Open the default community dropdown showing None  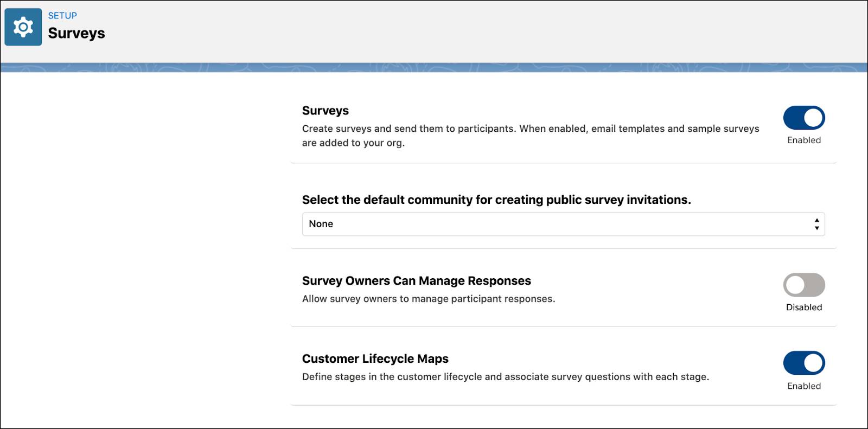(563, 224)
